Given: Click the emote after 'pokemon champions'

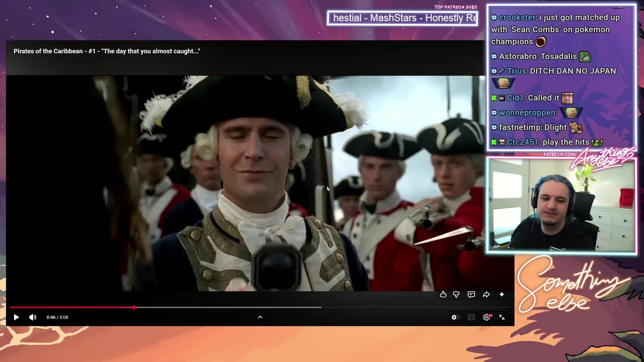Looking at the screenshot, I should click(x=541, y=42).
